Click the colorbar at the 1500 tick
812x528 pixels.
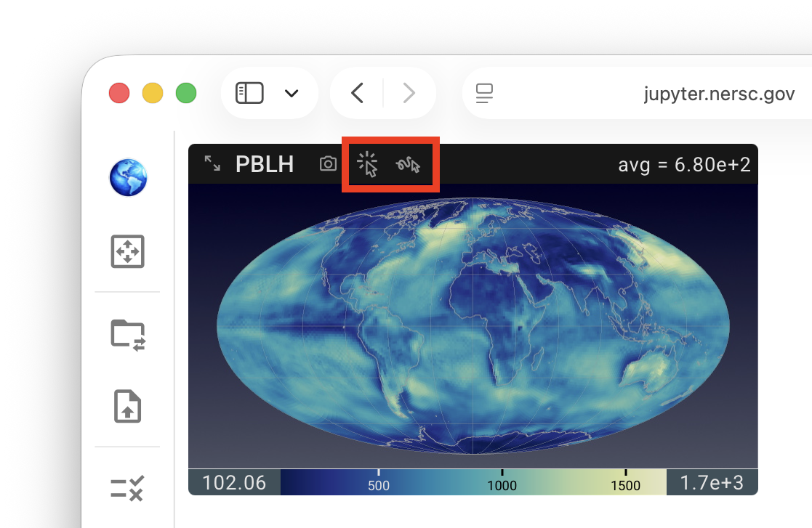point(626,482)
